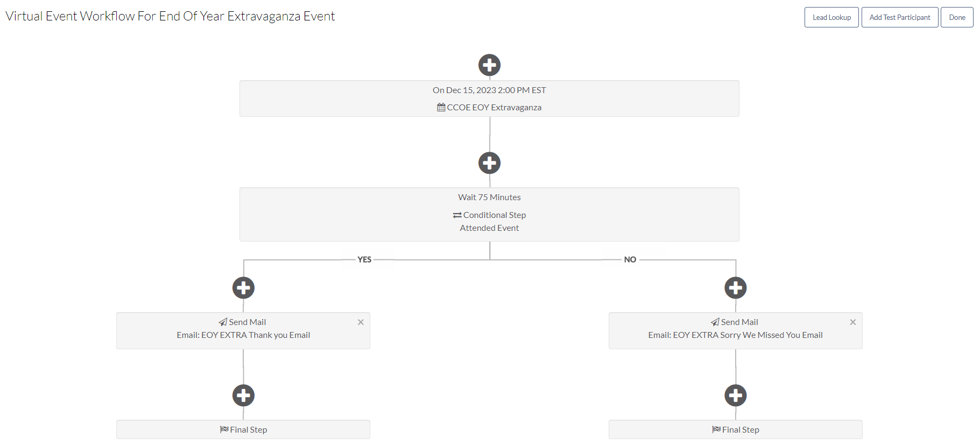Image resolution: width=980 pixels, height=445 pixels.
Task: Open the CCOE EOY Extravaganza event step
Action: (x=489, y=98)
